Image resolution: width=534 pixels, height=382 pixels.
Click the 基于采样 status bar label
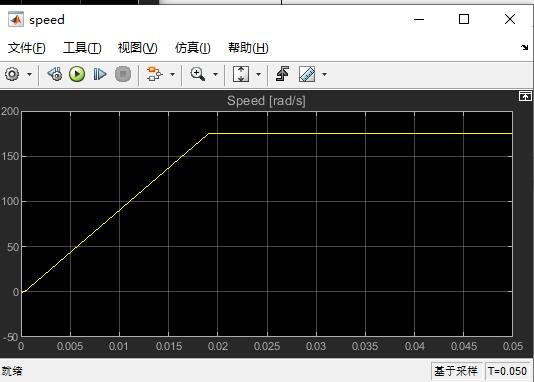[x=456, y=371]
